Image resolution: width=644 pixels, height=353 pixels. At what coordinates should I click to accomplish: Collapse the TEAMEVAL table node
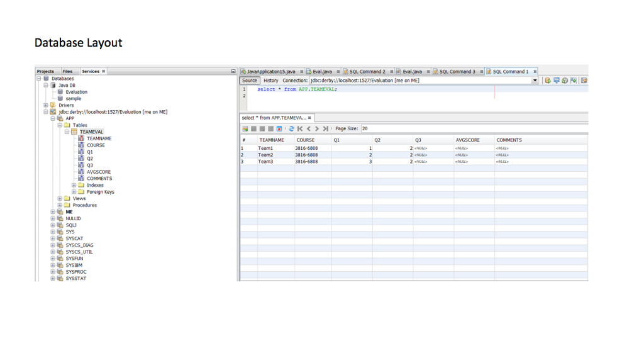coord(67,132)
